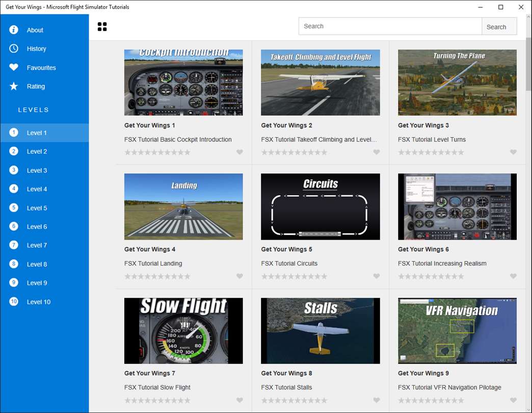This screenshot has height=413, width=532.
Task: Favourite Get Your Wings 7 with heart
Action: [x=240, y=400]
